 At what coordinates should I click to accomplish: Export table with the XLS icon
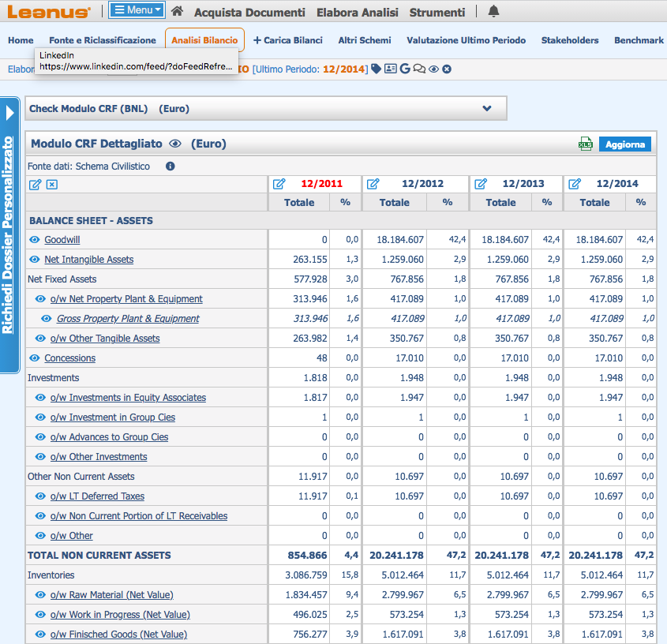tap(585, 144)
